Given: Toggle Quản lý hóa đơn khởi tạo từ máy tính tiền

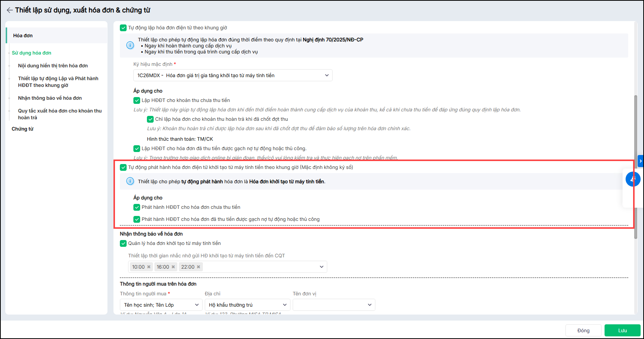Looking at the screenshot, I should (x=123, y=243).
